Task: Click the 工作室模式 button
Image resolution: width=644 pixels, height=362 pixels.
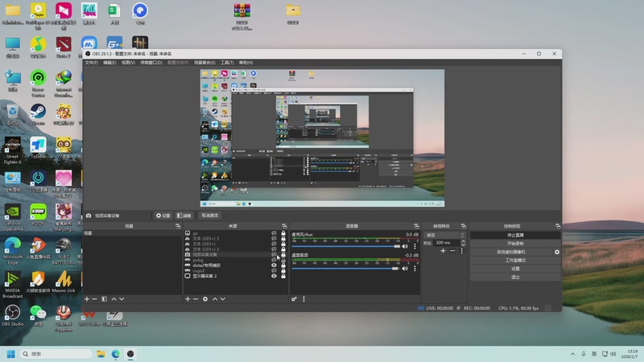Action: tap(515, 260)
